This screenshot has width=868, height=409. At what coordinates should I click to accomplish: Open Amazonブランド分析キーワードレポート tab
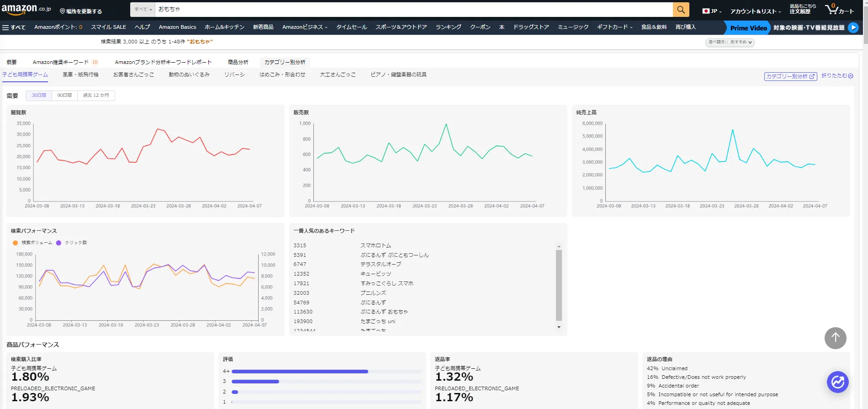click(x=164, y=62)
